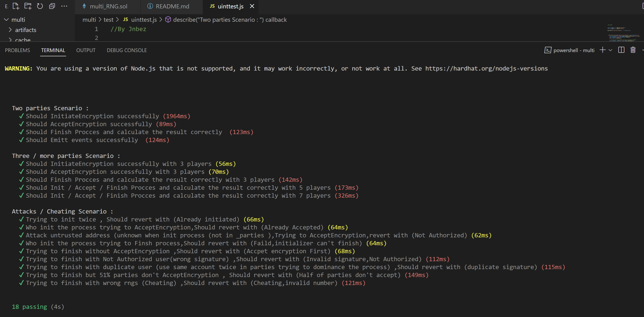Click the overflow menu icon (three dots)

point(64,6)
